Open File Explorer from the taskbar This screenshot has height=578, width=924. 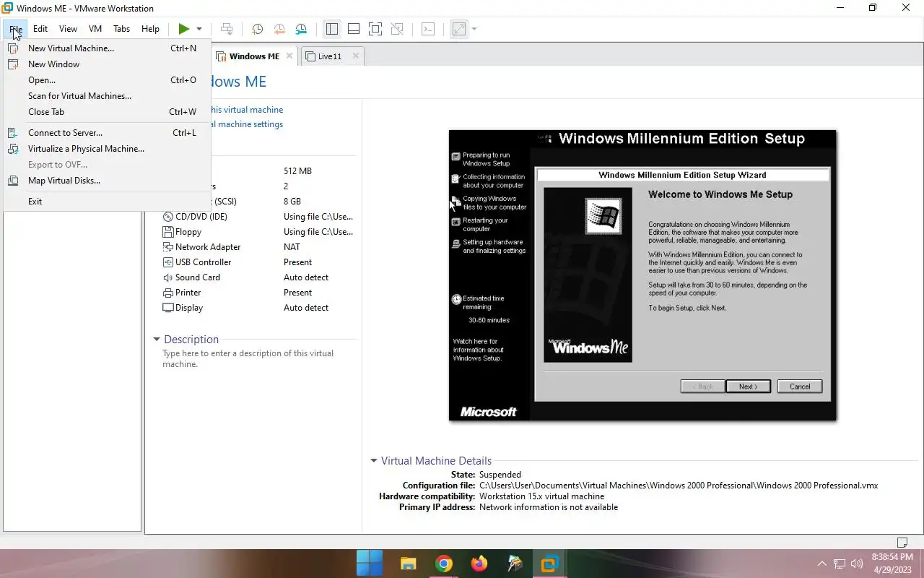[x=409, y=564]
